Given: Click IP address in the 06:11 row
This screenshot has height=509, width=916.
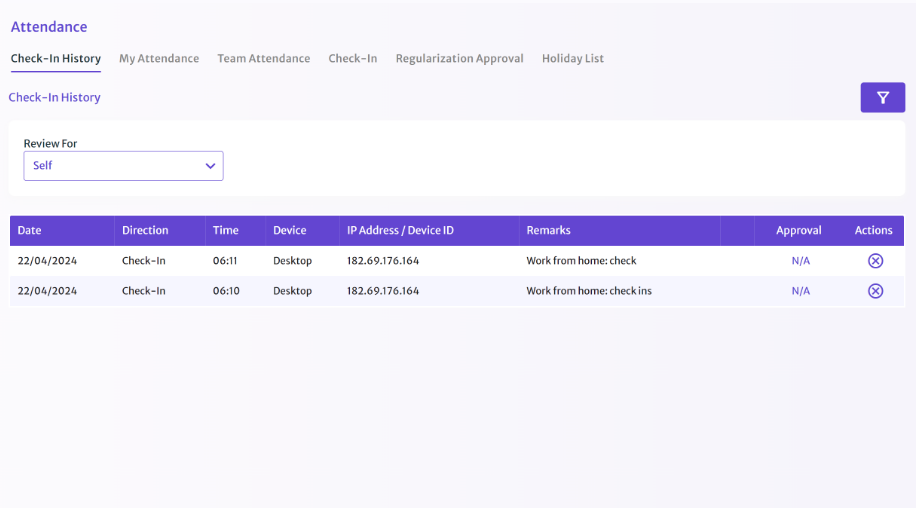Looking at the screenshot, I should (383, 261).
